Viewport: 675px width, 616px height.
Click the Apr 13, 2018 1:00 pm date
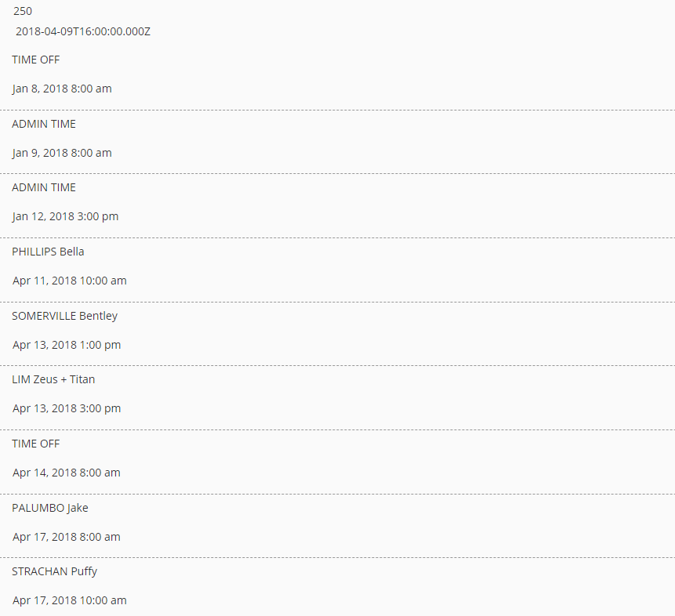click(x=67, y=345)
